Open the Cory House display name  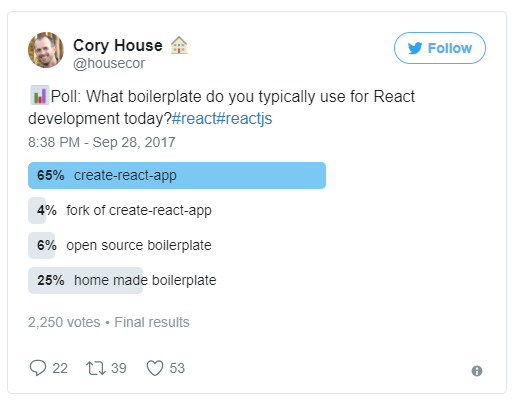click(x=118, y=45)
